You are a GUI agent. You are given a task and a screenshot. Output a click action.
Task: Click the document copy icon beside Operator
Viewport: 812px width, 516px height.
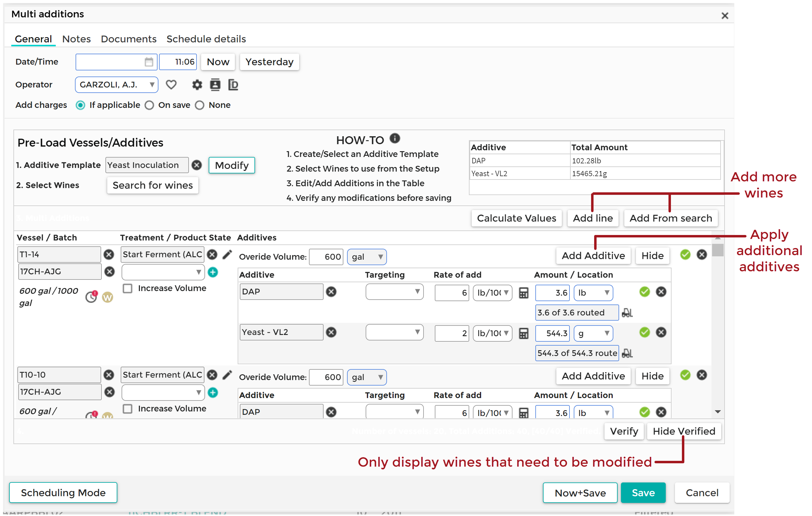pyautogui.click(x=233, y=85)
